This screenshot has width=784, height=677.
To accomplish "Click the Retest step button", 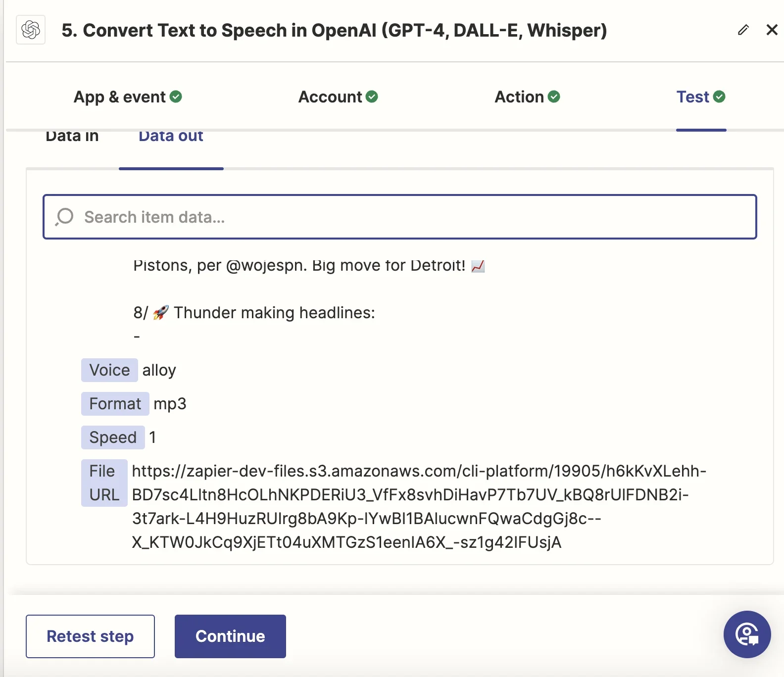I will click(90, 636).
